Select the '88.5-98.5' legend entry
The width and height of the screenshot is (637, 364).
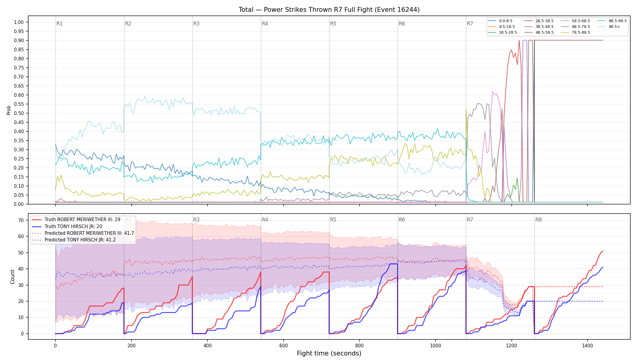612,21
